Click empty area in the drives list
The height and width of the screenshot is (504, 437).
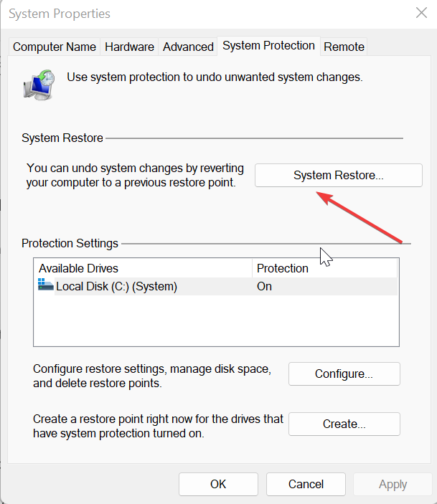coord(215,323)
